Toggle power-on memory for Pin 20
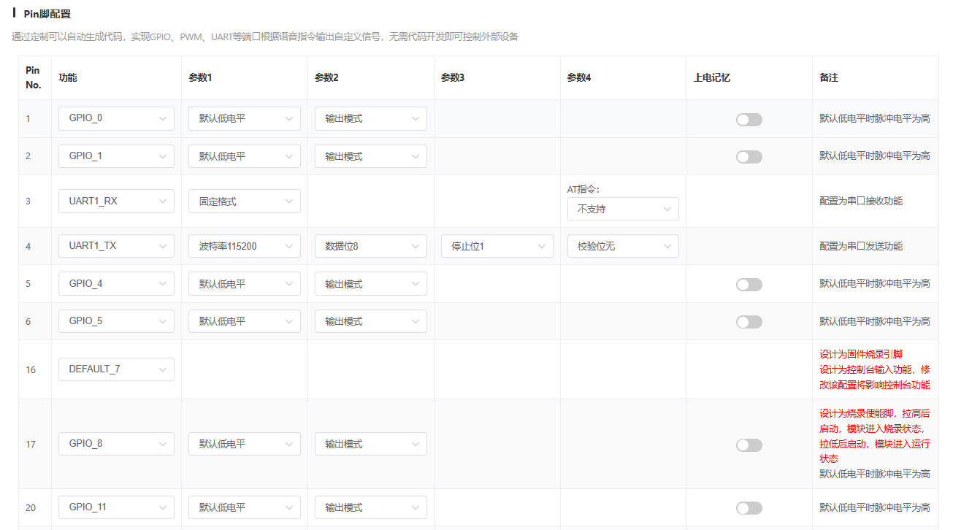 [749, 507]
